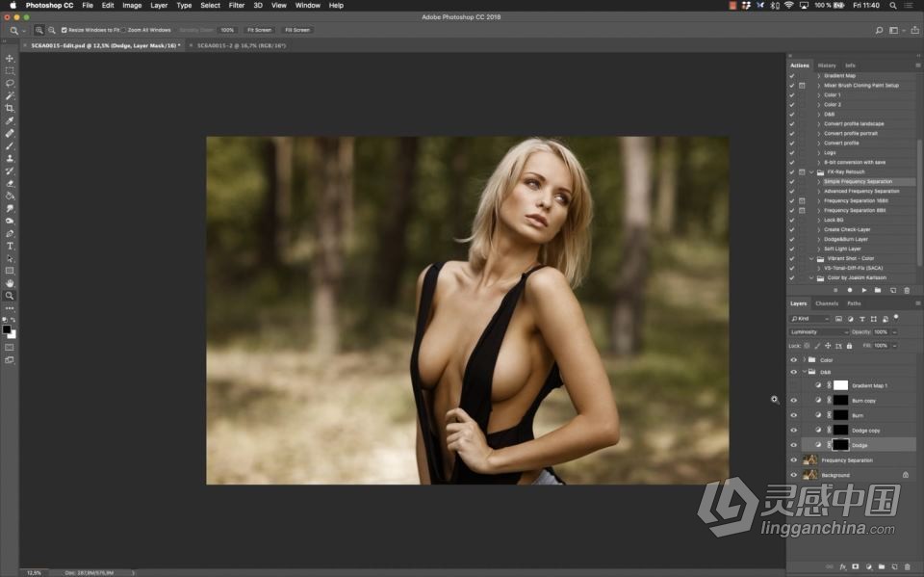Open the Select menu

click(x=210, y=6)
